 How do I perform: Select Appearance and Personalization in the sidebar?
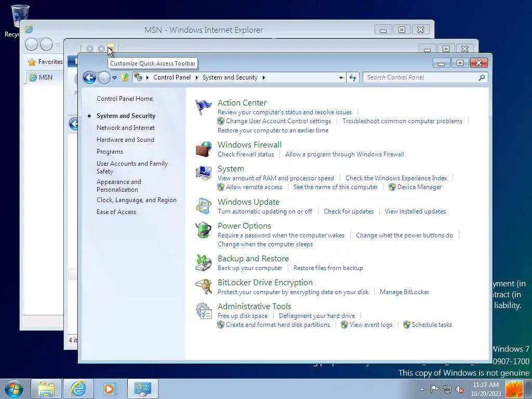pyautogui.click(x=119, y=185)
